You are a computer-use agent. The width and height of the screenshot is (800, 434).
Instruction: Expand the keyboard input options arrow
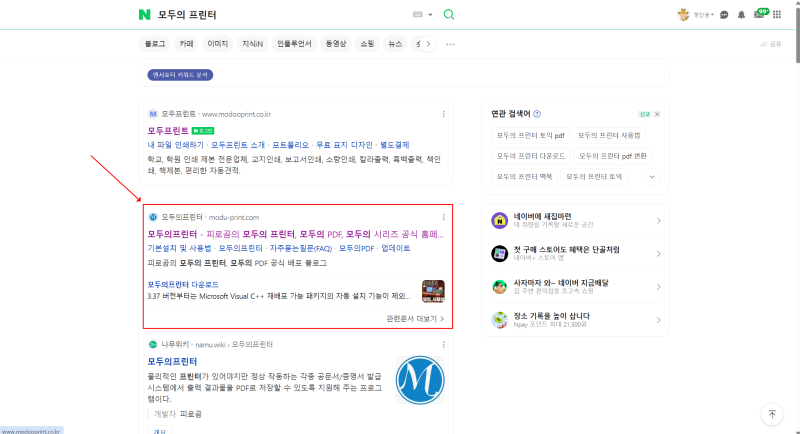coord(430,15)
